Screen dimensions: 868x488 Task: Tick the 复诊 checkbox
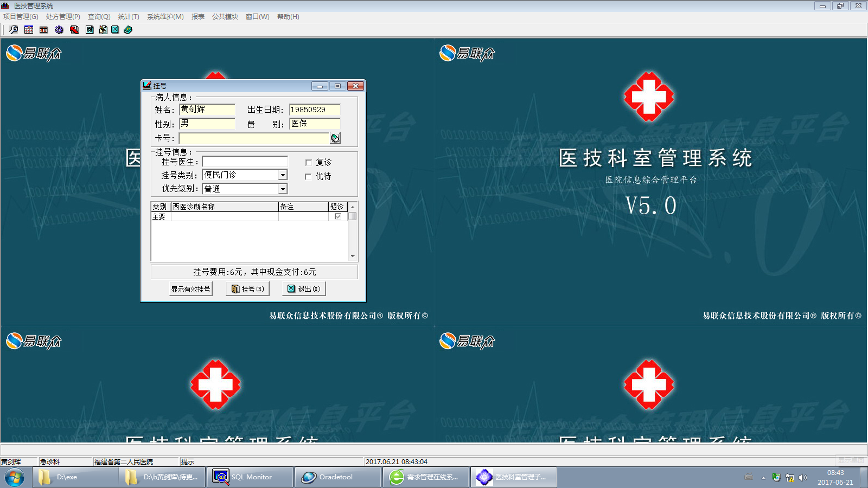tap(308, 163)
